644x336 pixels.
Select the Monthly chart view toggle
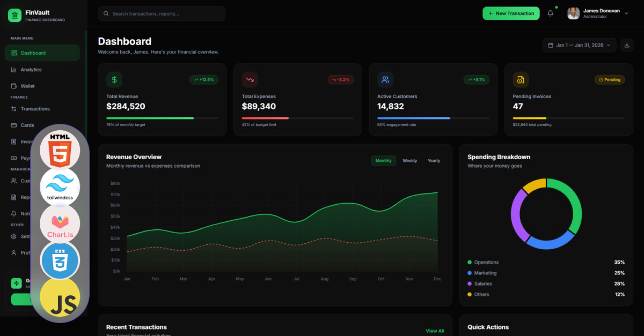point(383,161)
